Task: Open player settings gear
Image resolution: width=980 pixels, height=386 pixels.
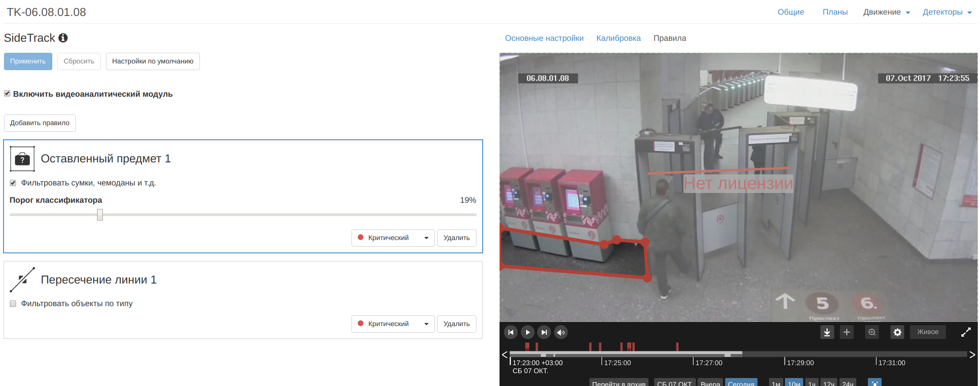Action: (x=898, y=332)
